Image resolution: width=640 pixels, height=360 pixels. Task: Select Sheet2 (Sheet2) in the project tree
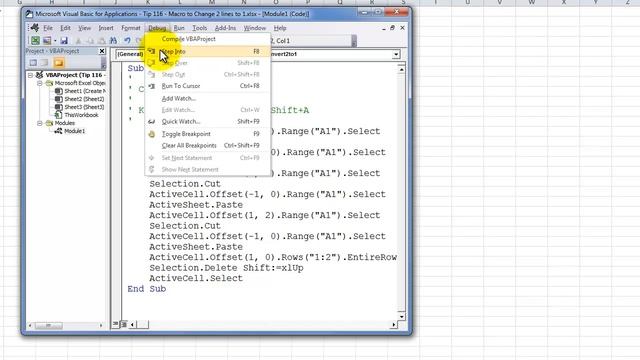point(84,99)
